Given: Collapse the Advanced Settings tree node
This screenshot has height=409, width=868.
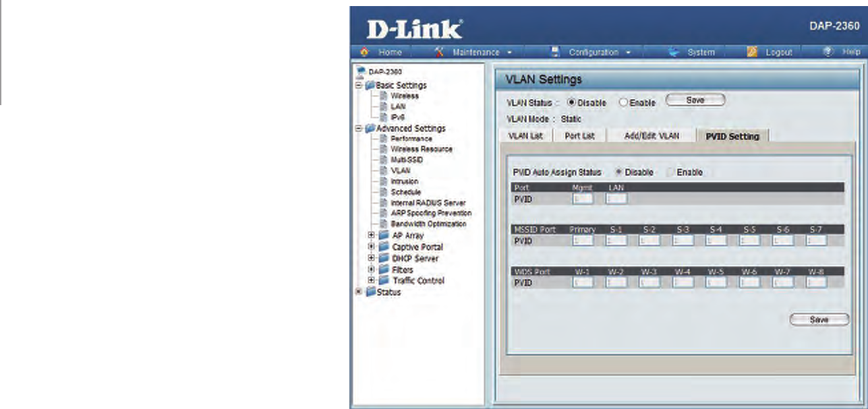Looking at the screenshot, I should coord(359,128).
